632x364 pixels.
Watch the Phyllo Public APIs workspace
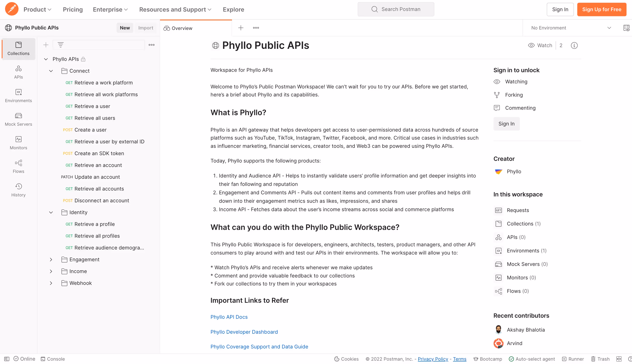point(540,45)
